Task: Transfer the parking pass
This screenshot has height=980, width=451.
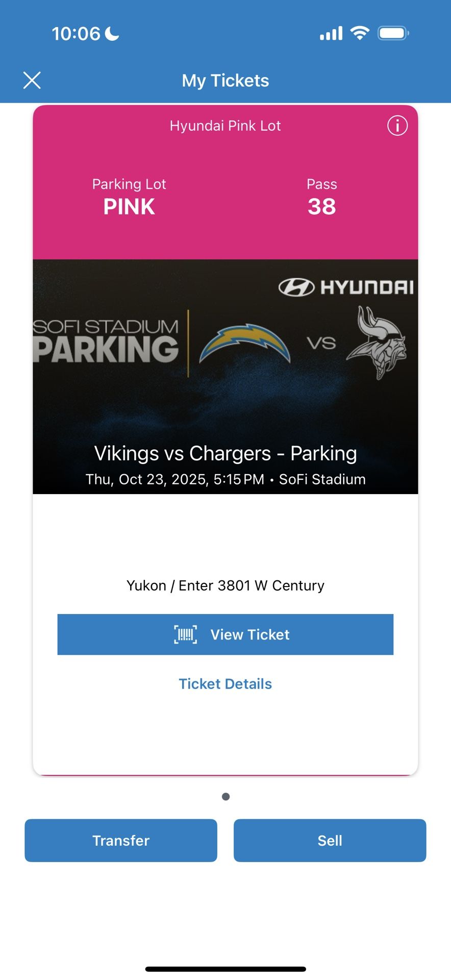Action: tap(120, 840)
